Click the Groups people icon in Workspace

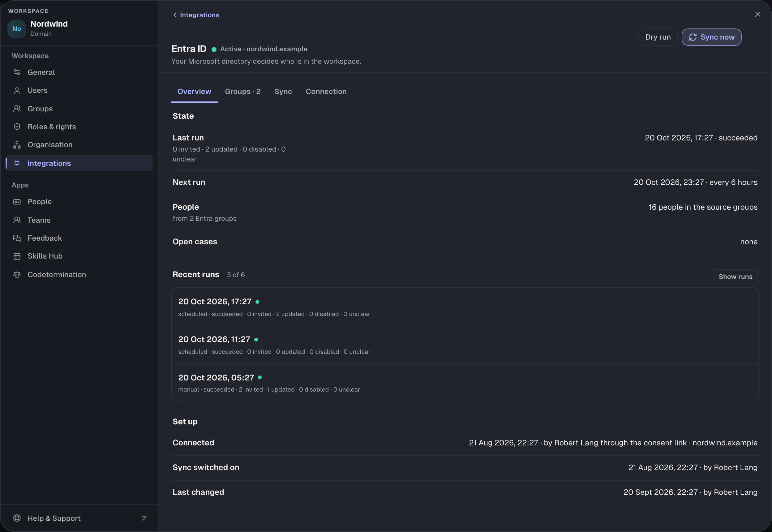tap(17, 109)
